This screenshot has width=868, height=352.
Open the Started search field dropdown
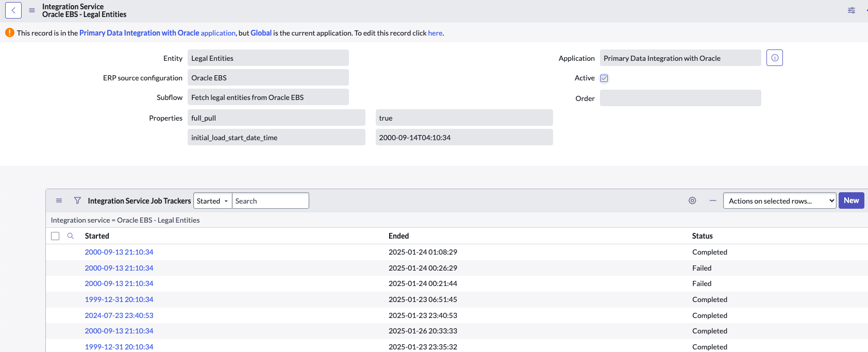pos(212,200)
